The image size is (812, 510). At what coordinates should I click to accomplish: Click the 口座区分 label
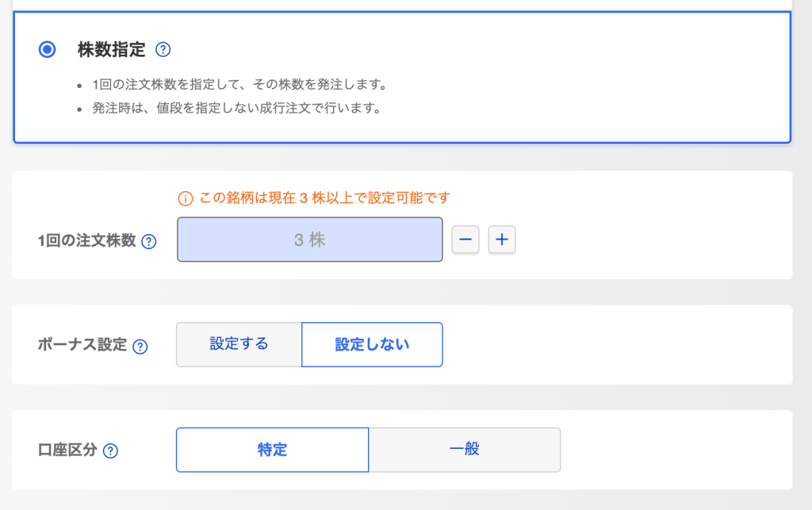[67, 451]
